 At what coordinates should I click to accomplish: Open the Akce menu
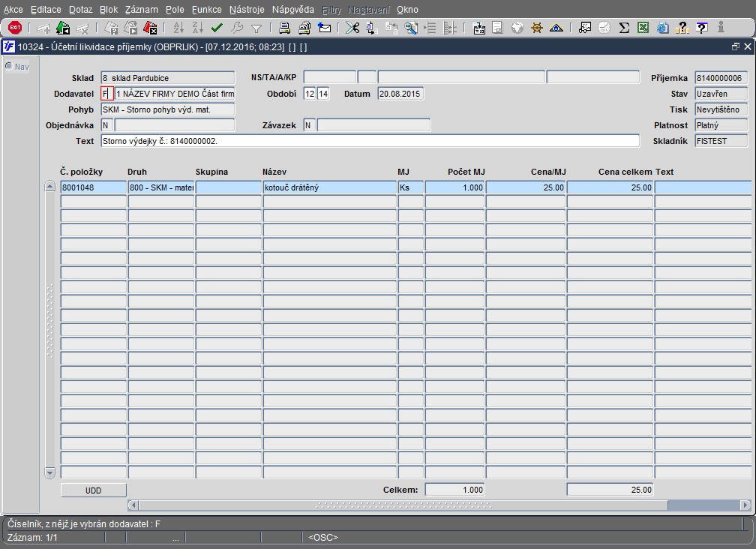(x=13, y=10)
